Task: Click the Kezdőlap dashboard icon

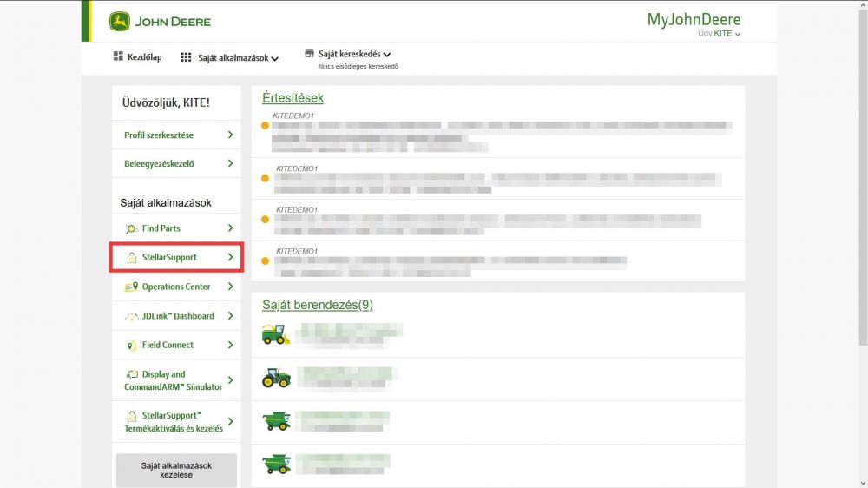Action: pos(118,56)
